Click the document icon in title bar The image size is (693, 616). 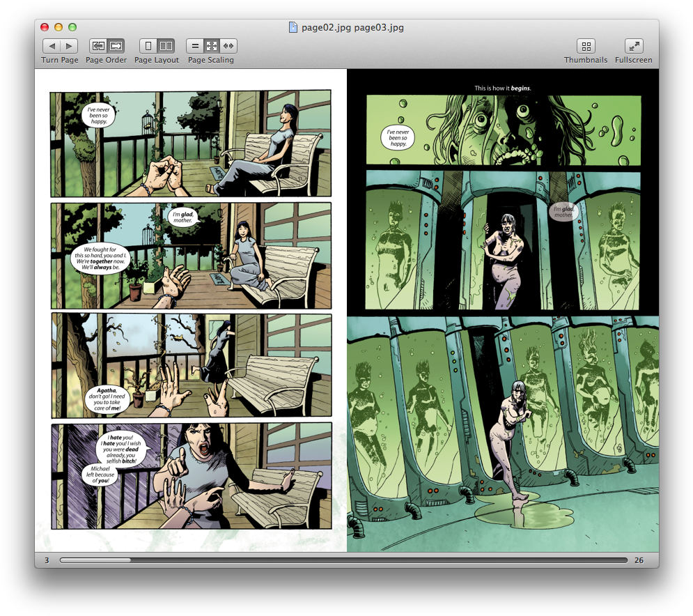click(293, 27)
